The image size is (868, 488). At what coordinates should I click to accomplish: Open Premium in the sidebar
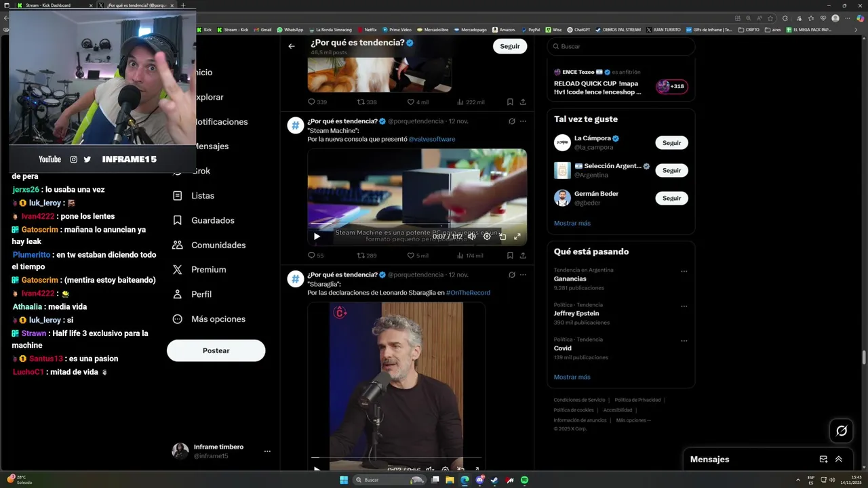[199, 270]
